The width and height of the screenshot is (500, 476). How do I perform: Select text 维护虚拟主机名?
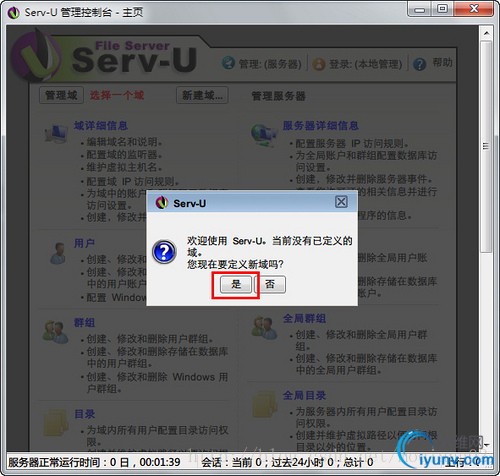pos(122,167)
